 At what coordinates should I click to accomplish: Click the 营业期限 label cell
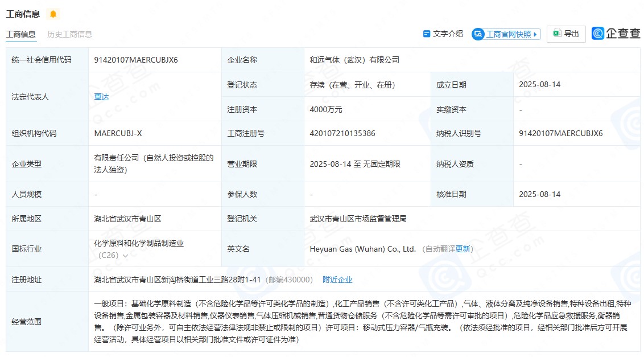click(263, 164)
